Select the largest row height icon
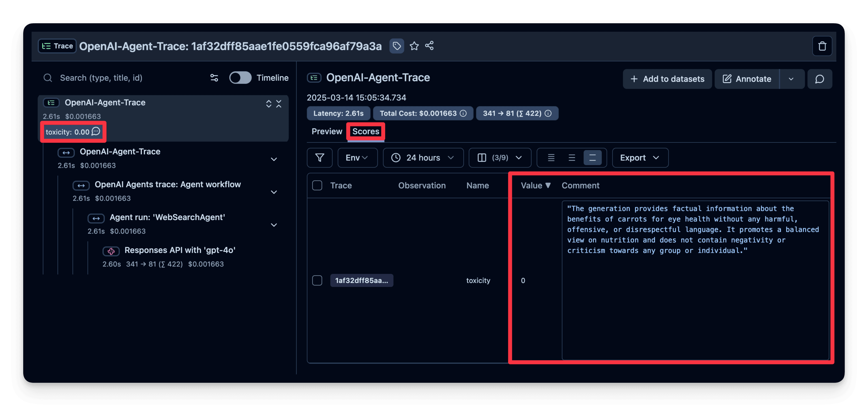The height and width of the screenshot is (406, 868). [x=592, y=158]
